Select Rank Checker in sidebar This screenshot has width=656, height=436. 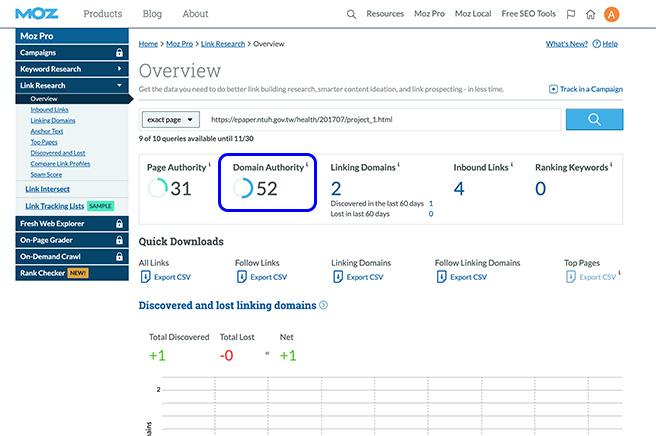[72, 273]
